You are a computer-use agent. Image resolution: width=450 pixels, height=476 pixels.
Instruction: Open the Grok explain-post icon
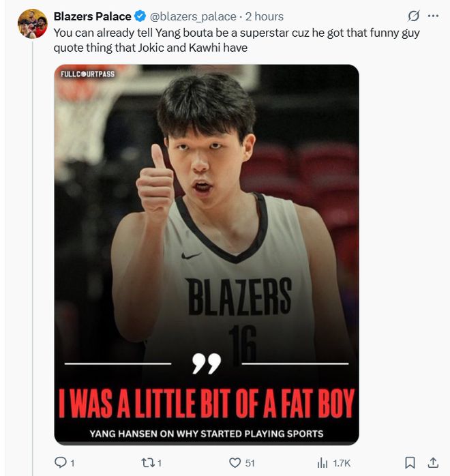(412, 16)
